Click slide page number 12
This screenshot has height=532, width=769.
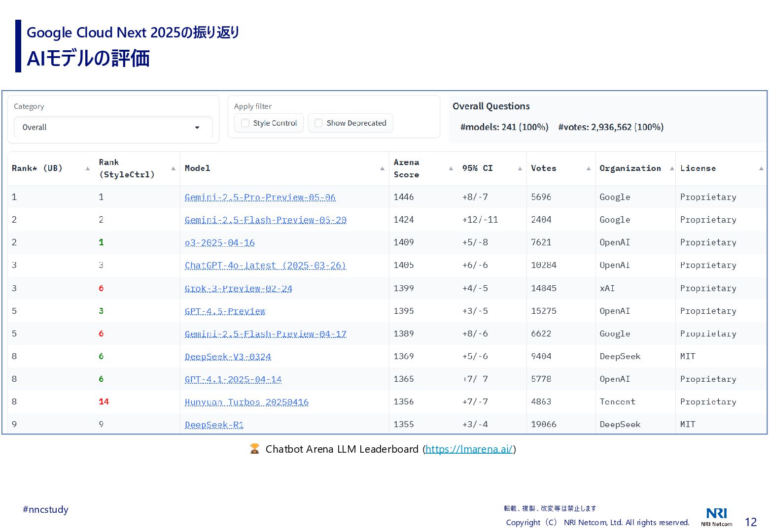pos(750,522)
